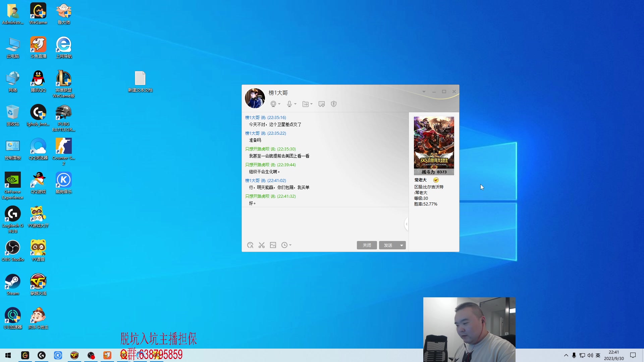Expand the microphone call options arrow
The width and height of the screenshot is (644, 362).
point(296,104)
